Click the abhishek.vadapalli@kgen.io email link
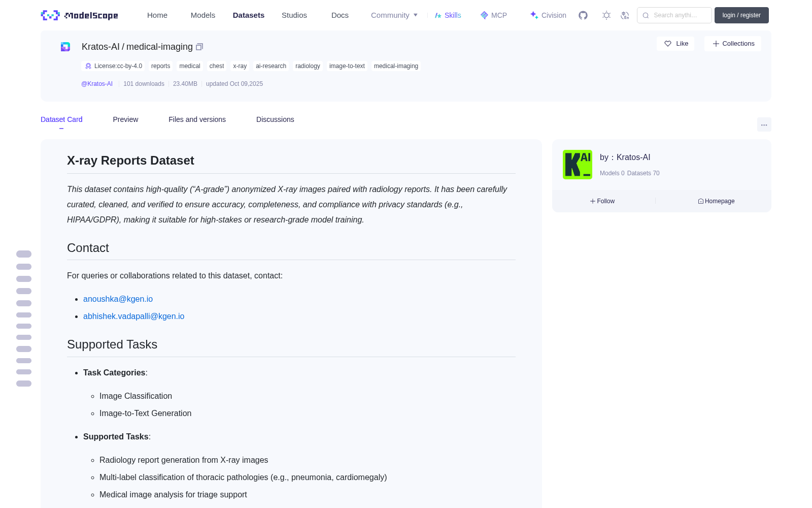 (x=133, y=316)
